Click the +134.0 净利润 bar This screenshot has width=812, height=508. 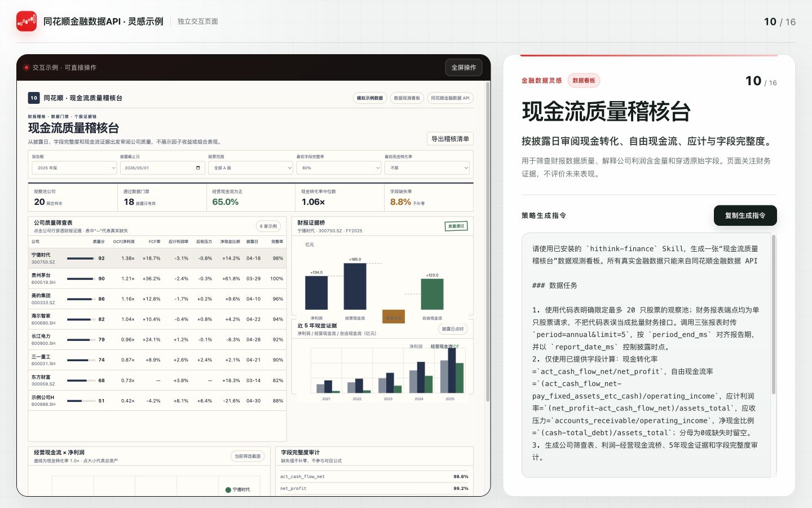(x=316, y=292)
